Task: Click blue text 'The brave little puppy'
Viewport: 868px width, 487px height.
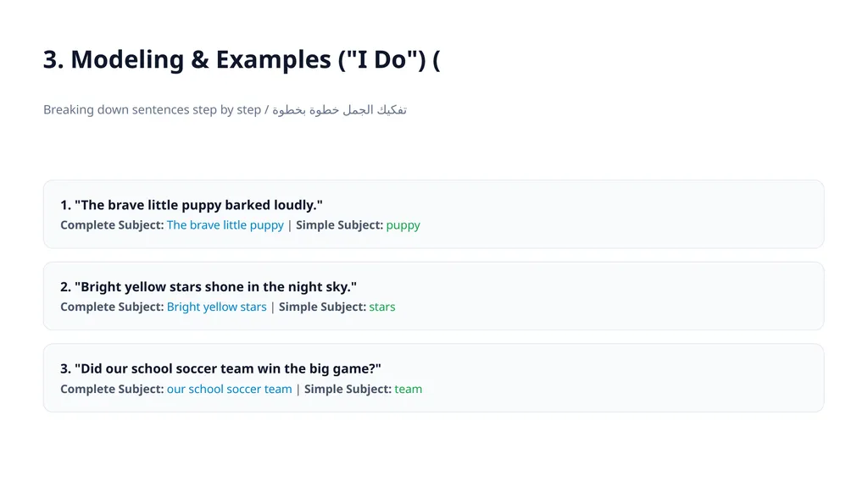Action: (x=225, y=225)
